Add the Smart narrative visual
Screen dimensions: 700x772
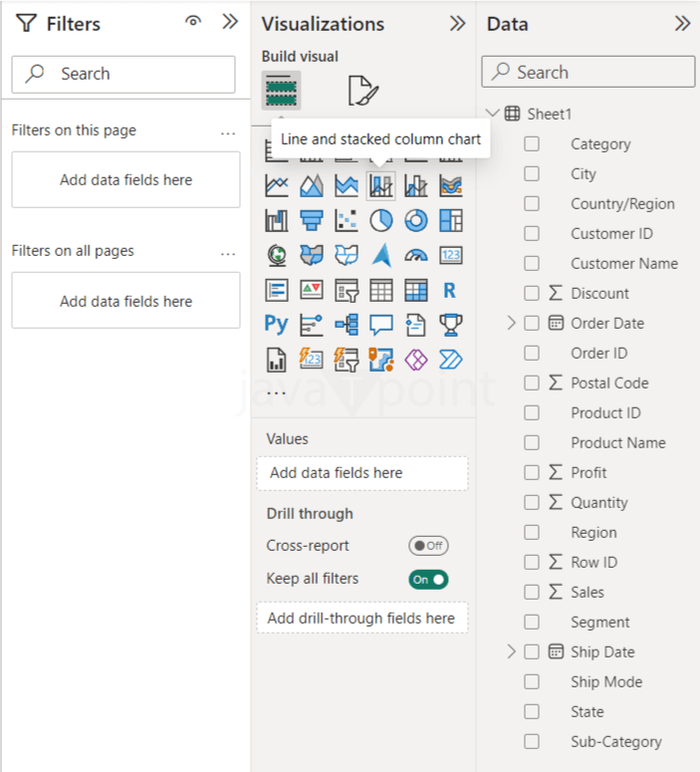click(416, 325)
